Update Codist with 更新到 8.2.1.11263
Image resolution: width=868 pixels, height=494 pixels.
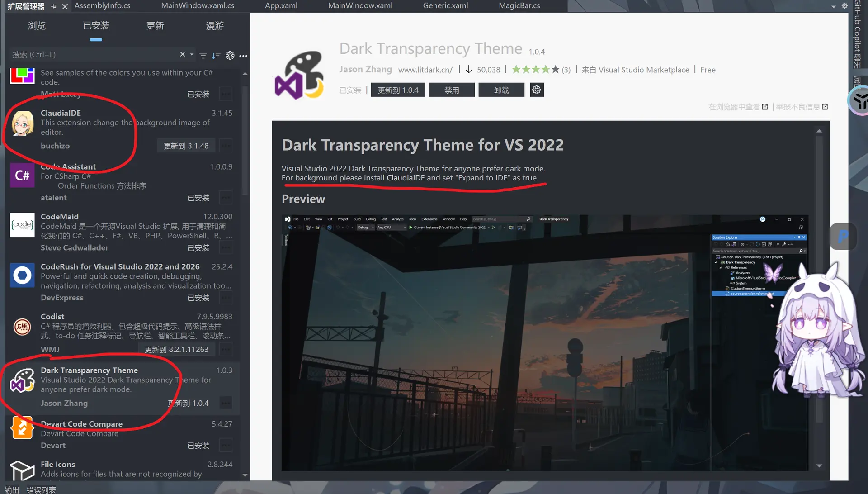click(x=176, y=349)
